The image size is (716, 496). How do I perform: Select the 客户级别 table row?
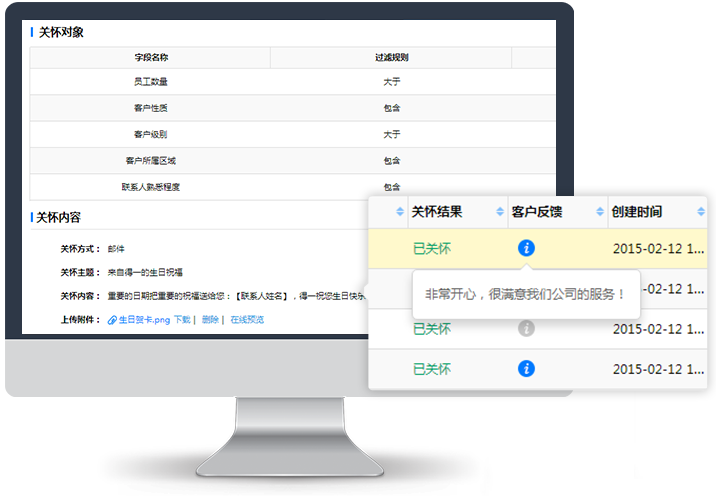(150, 134)
